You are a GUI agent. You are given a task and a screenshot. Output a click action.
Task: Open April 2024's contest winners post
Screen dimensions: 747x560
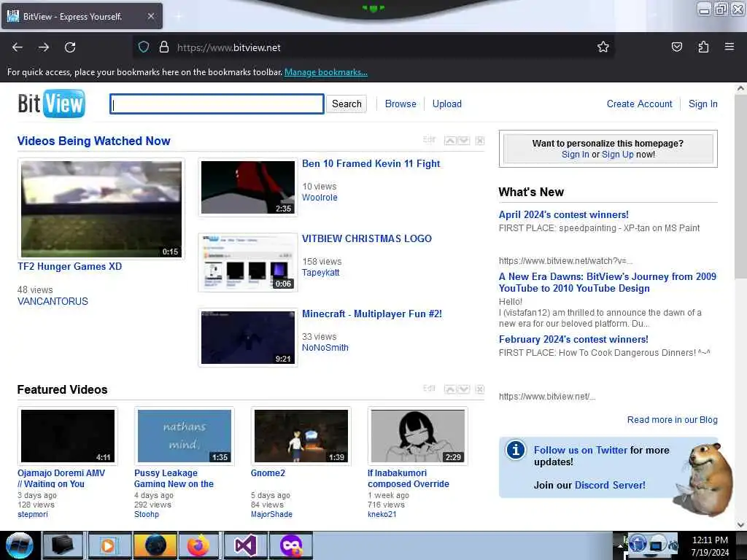click(x=564, y=215)
